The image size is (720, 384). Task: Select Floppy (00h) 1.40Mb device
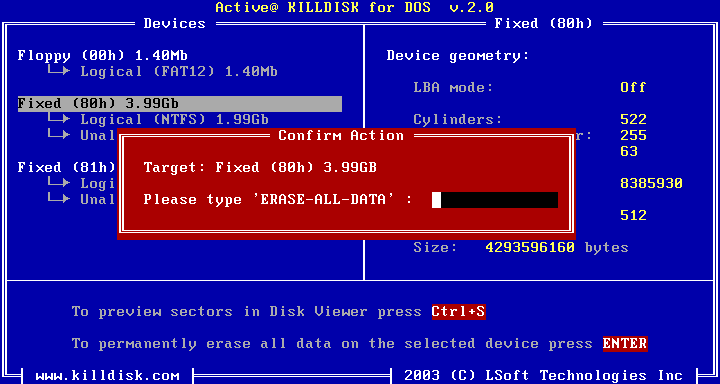coord(102,56)
